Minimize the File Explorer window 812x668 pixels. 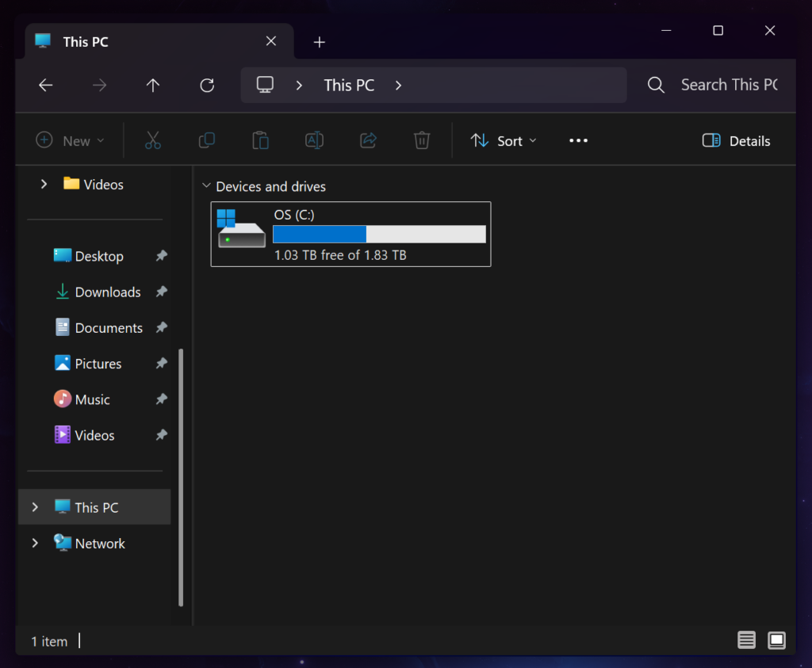[666, 31]
